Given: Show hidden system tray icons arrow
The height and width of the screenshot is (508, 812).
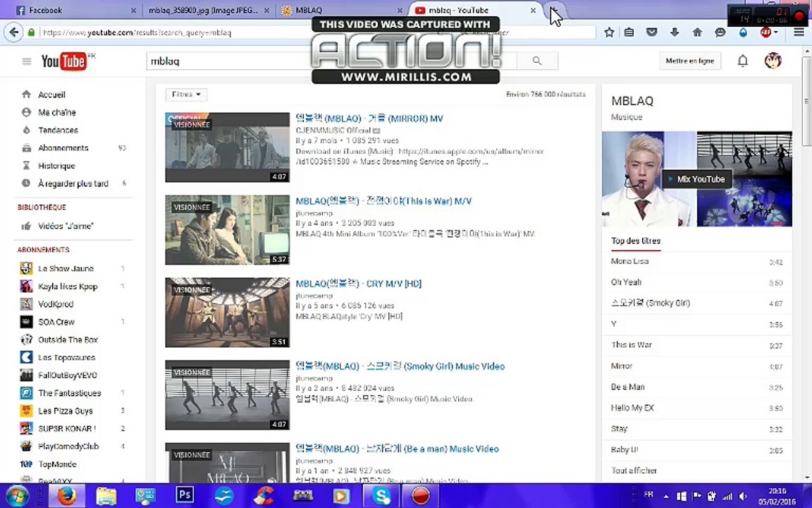Looking at the screenshot, I should tap(666, 496).
